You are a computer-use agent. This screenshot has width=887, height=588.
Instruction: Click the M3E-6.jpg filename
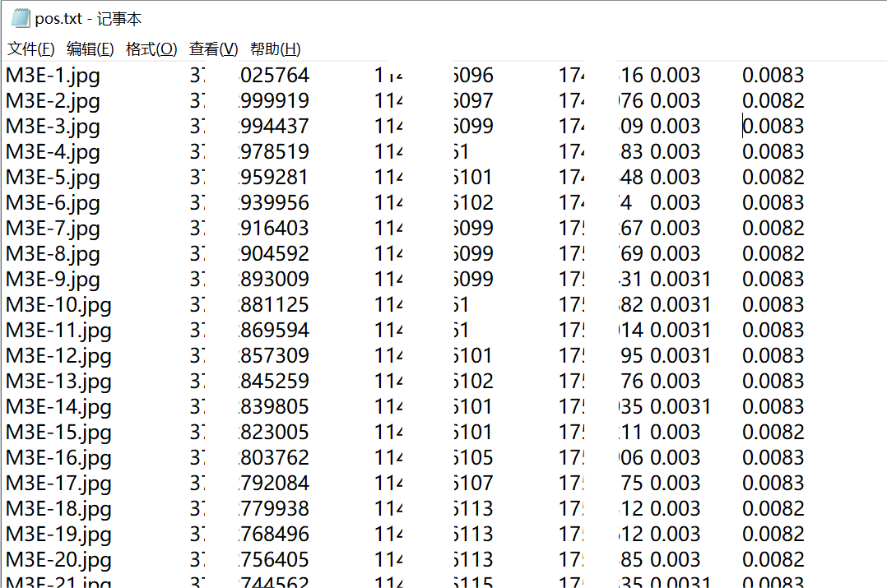[x=53, y=203]
